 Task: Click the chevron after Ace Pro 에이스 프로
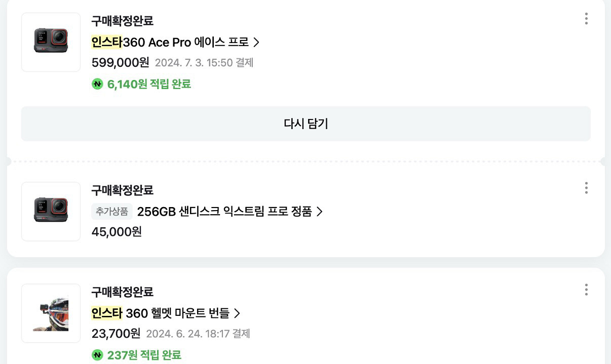click(256, 42)
